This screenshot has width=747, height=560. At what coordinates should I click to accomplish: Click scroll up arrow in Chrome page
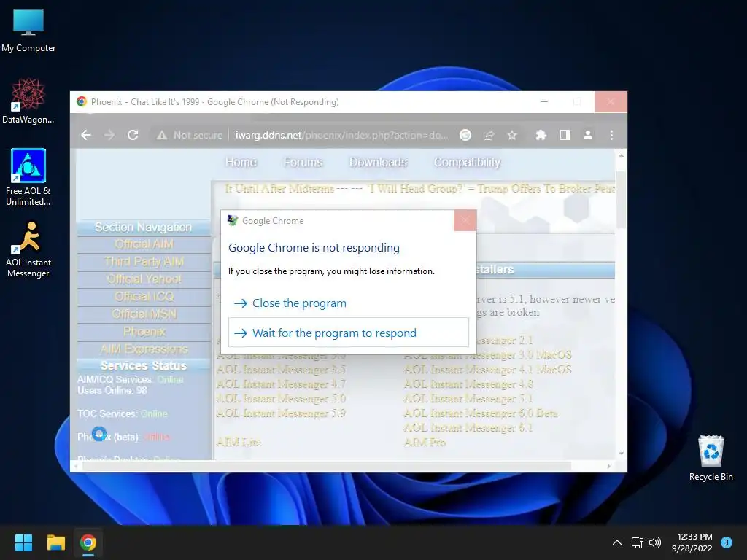click(621, 155)
